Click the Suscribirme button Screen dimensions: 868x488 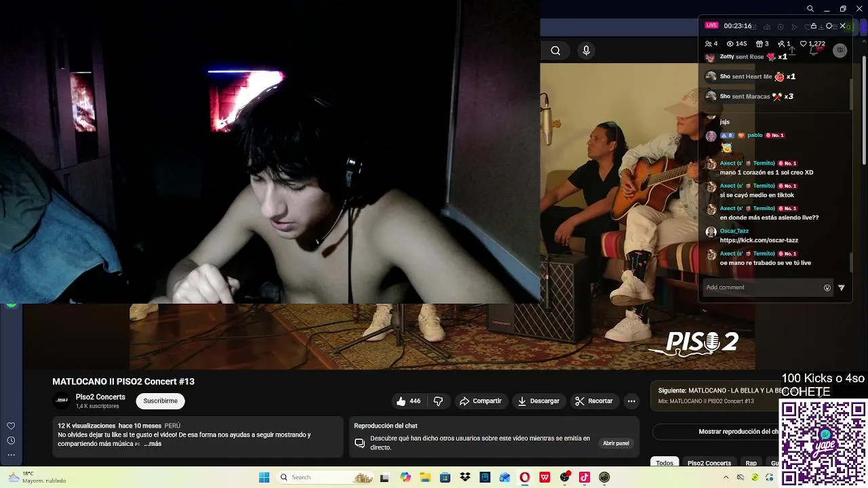pos(160,401)
